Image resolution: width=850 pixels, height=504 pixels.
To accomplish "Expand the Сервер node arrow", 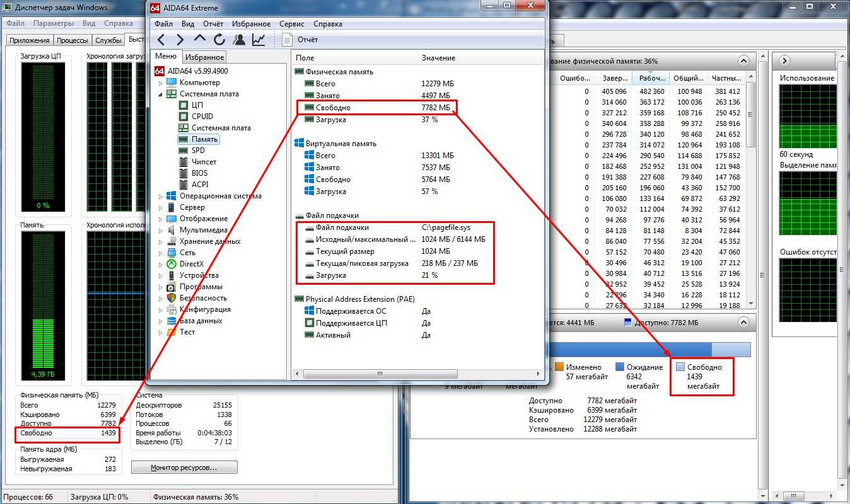I will click(160, 207).
